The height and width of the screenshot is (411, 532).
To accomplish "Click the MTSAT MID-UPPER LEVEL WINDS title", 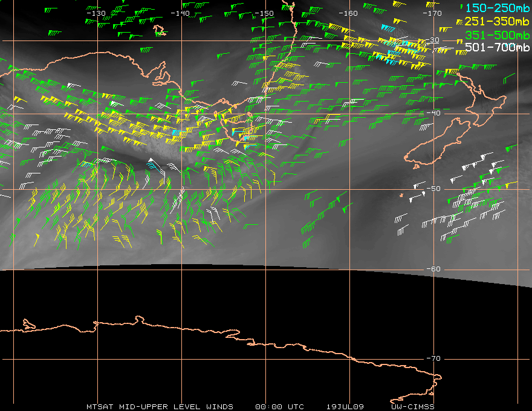I will tap(160, 407).
